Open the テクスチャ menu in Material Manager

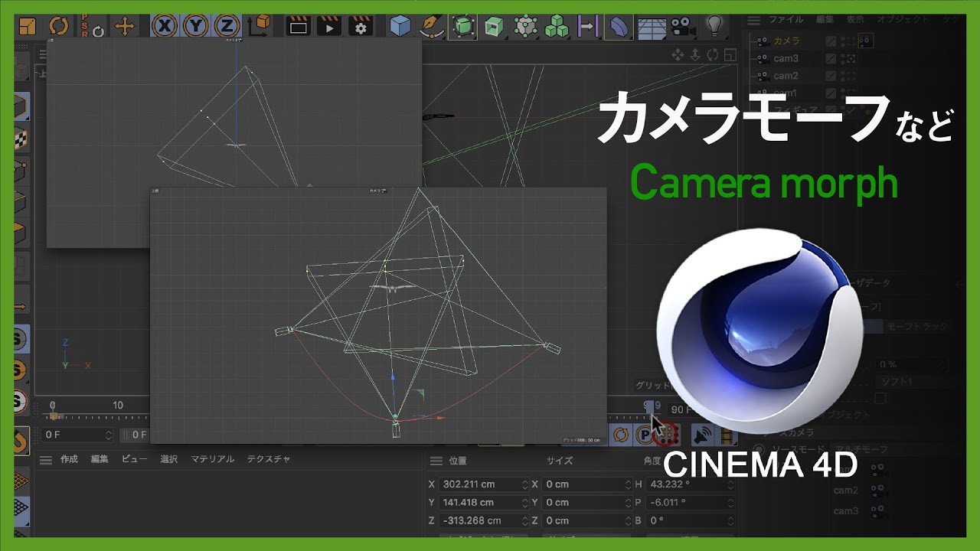[269, 459]
